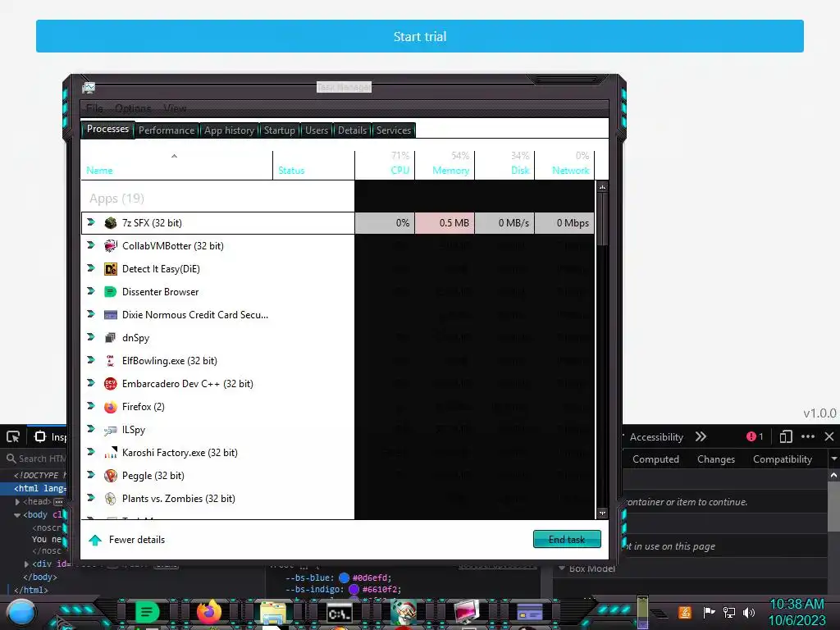This screenshot has height=630, width=840.
Task: Switch to the Users tab
Action: click(317, 130)
